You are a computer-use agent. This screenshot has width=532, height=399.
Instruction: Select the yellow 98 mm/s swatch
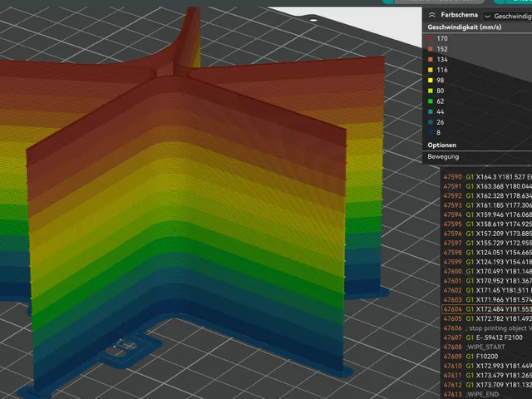[431, 81]
